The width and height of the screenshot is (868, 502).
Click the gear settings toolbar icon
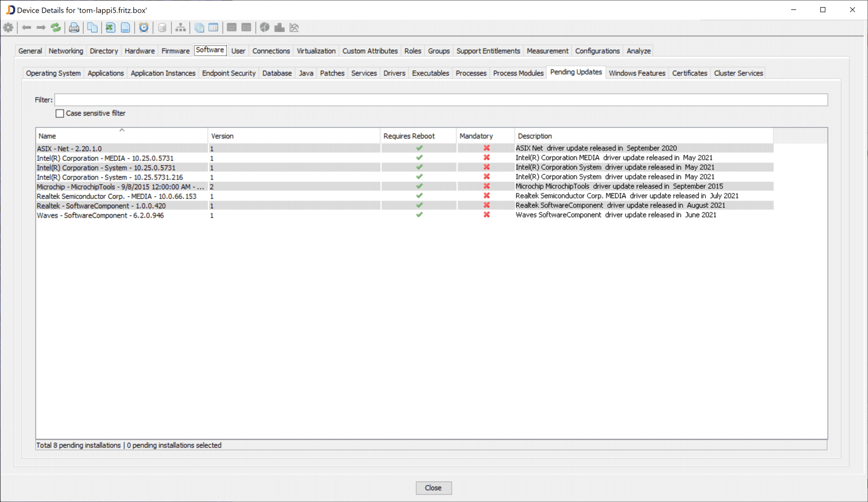point(8,28)
